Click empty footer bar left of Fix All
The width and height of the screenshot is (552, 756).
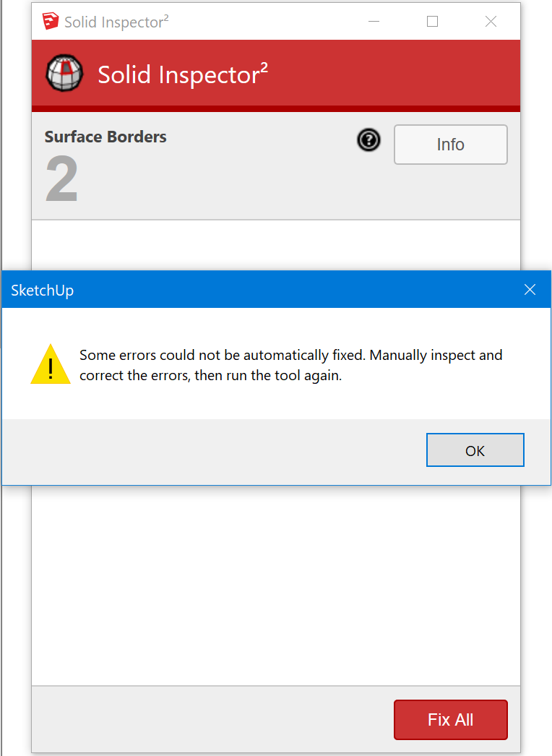pyautogui.click(x=212, y=719)
